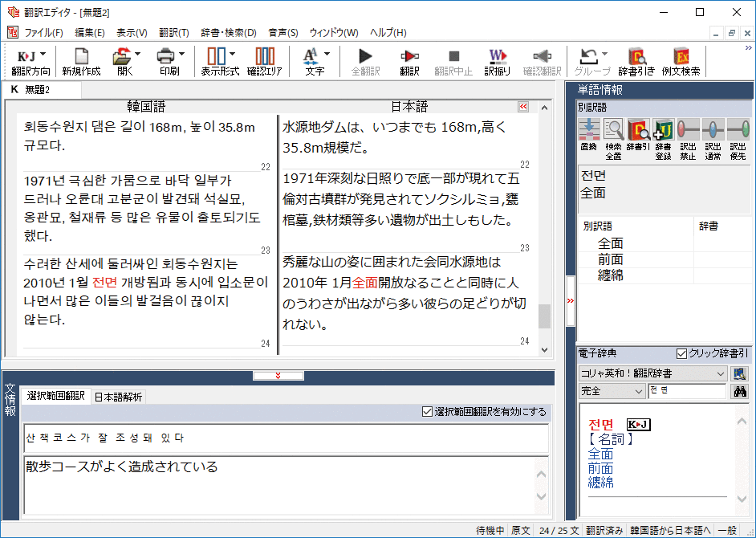Select 前面 in the 別訳語 list
Viewport: 756px width, 538px height.
(x=611, y=259)
